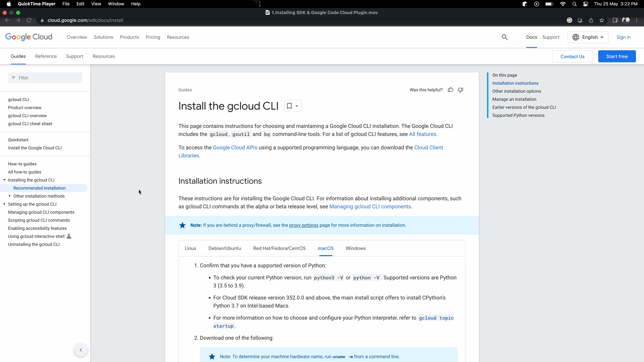Click the browser back arrow
Viewport: 644px width, 362px height.
pyautogui.click(x=8, y=20)
